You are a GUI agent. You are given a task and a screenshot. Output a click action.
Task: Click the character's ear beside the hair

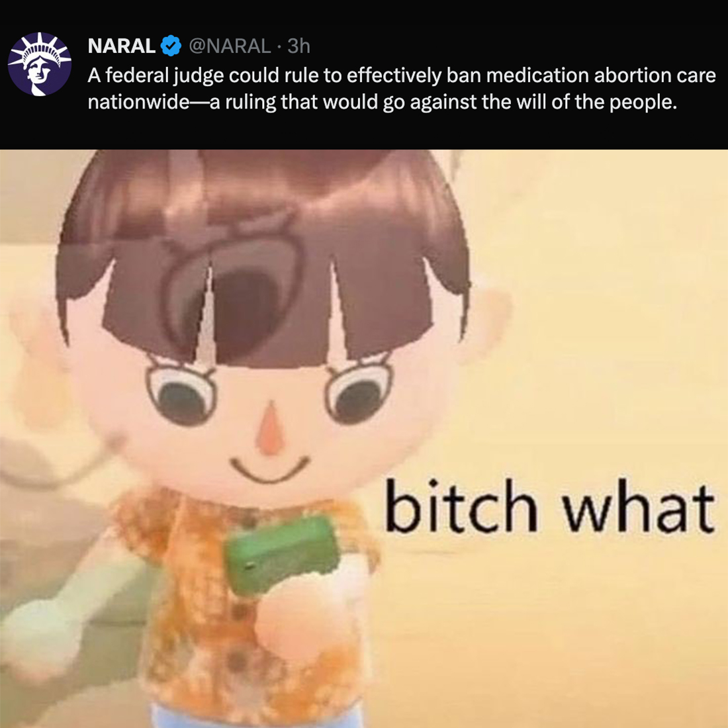[x=488, y=320]
